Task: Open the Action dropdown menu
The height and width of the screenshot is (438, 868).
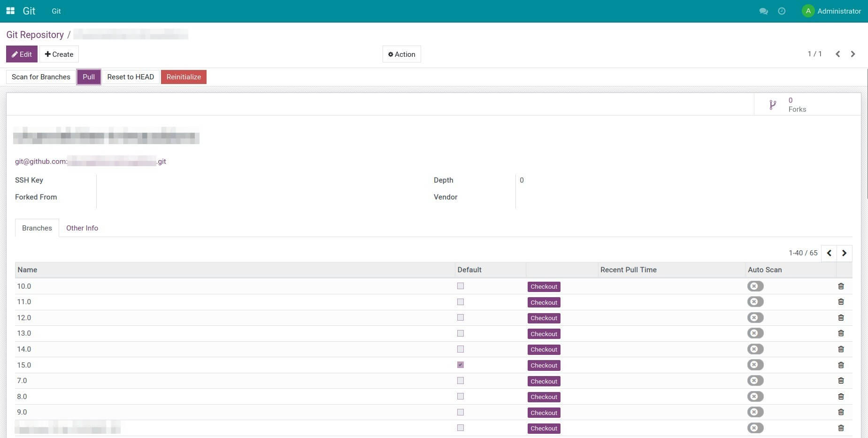Action: pos(401,54)
